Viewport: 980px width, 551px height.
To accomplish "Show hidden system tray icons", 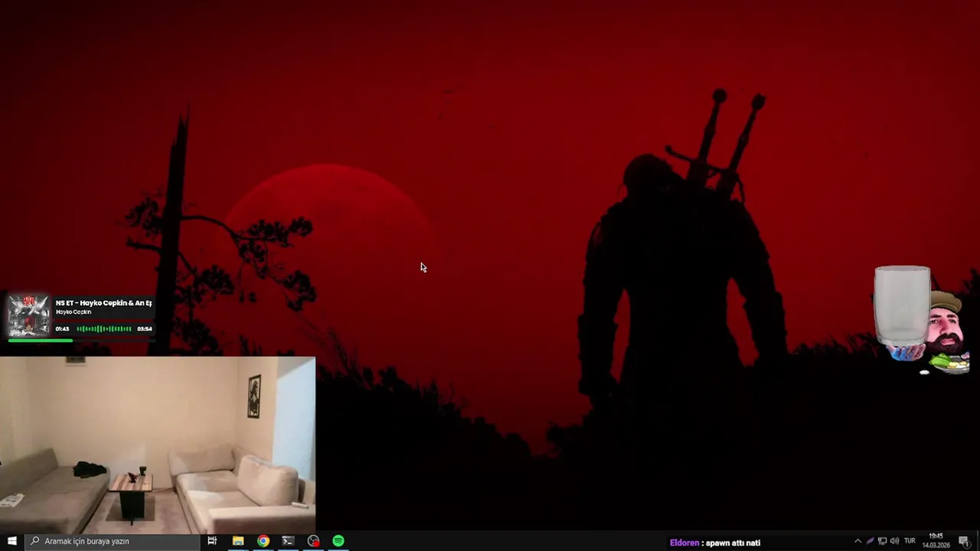I will coord(857,541).
